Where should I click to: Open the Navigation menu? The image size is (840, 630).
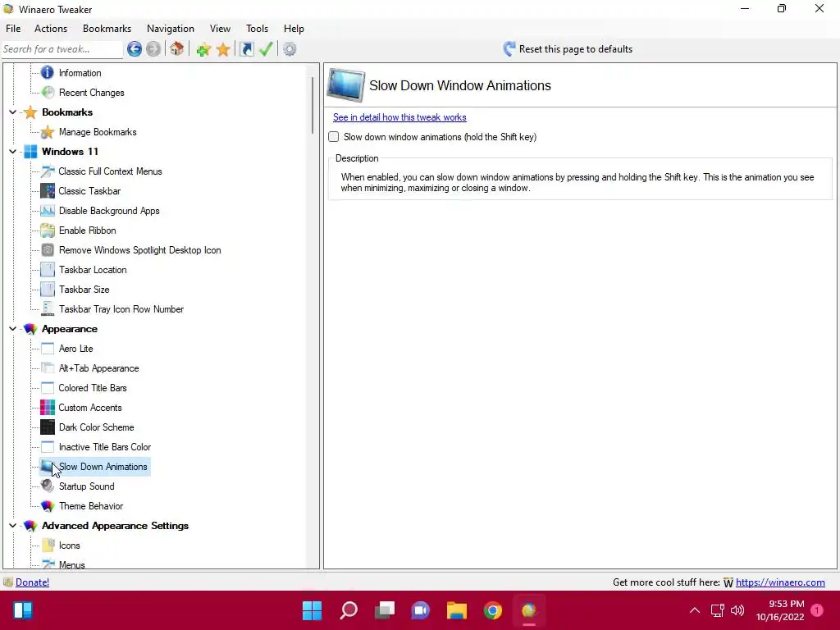click(171, 29)
